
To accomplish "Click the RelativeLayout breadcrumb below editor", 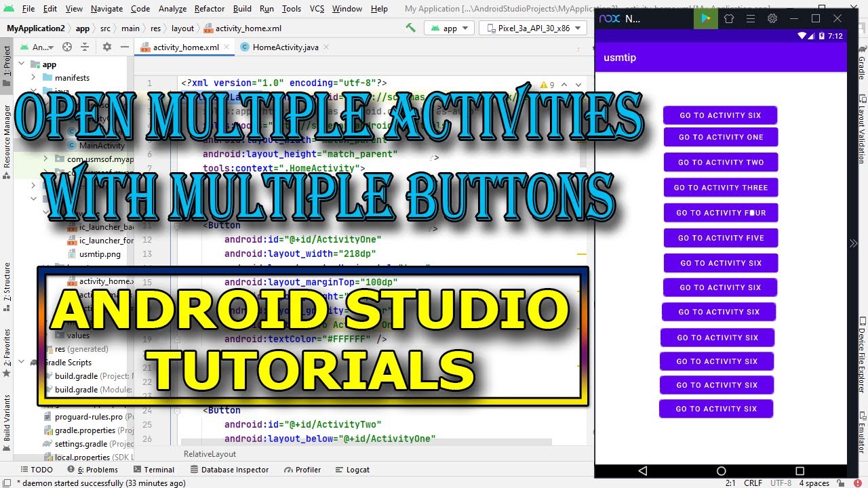I will pyautogui.click(x=209, y=454).
